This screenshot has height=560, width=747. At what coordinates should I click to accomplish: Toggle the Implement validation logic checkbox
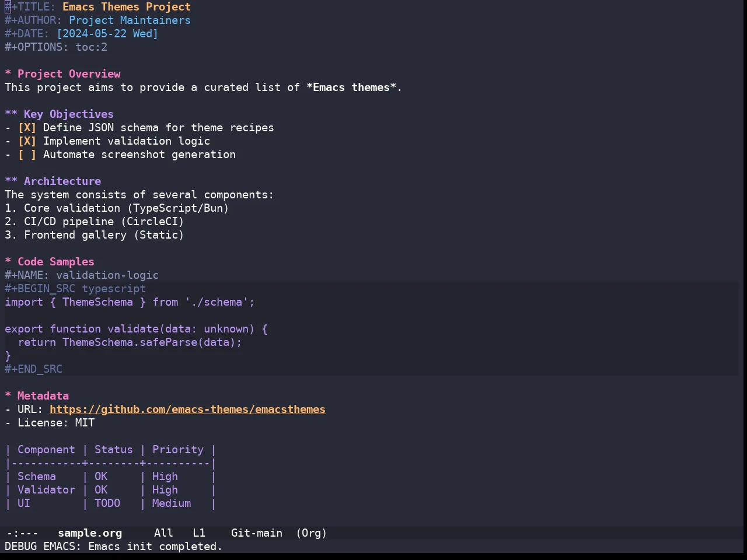click(27, 141)
